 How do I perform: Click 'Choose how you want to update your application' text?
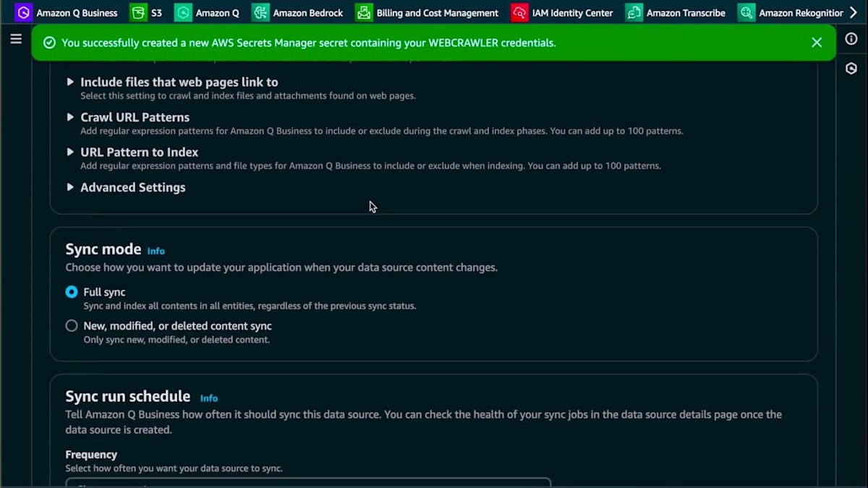281,267
